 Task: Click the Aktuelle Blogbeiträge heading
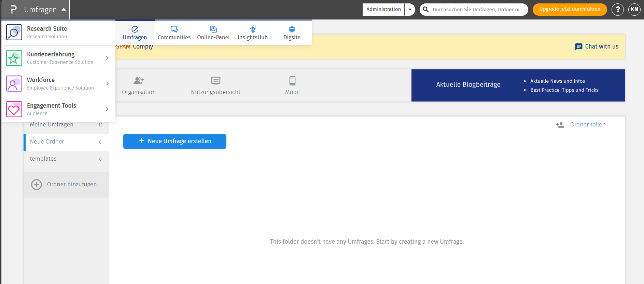pyautogui.click(x=468, y=84)
